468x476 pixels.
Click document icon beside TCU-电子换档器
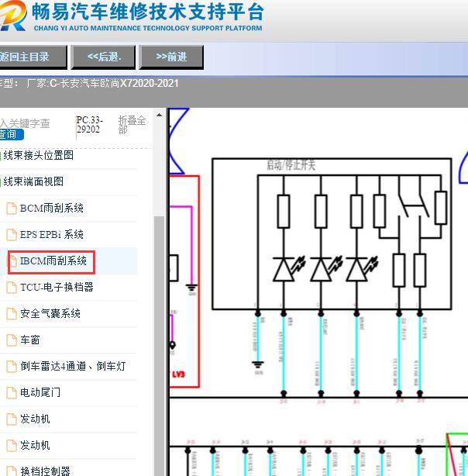point(12,287)
